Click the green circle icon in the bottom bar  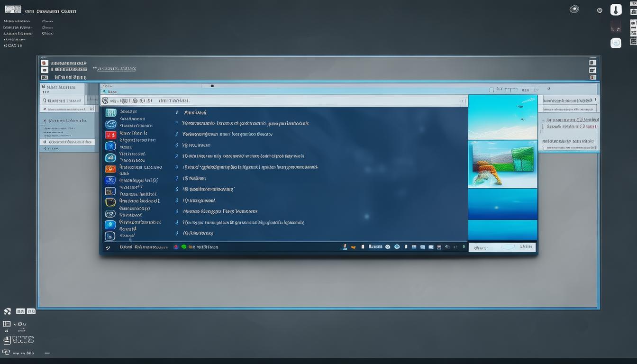tap(184, 247)
